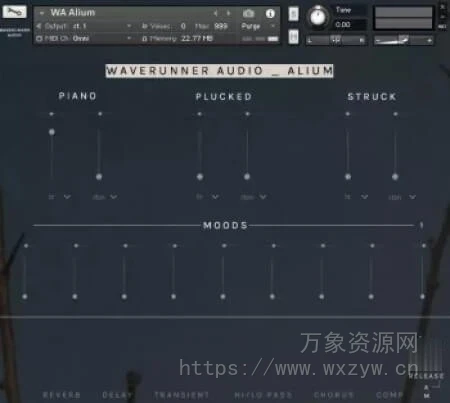Toggle the dot above Plucked right slider

coord(247,114)
